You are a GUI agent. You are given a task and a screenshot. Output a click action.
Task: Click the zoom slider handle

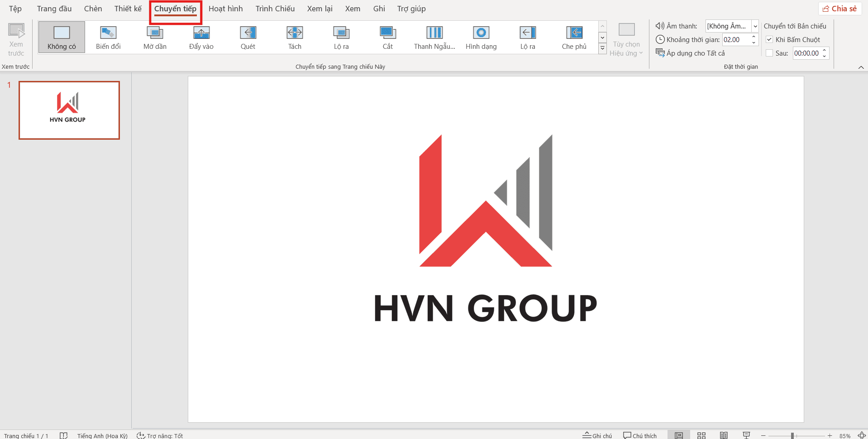pyautogui.click(x=792, y=435)
